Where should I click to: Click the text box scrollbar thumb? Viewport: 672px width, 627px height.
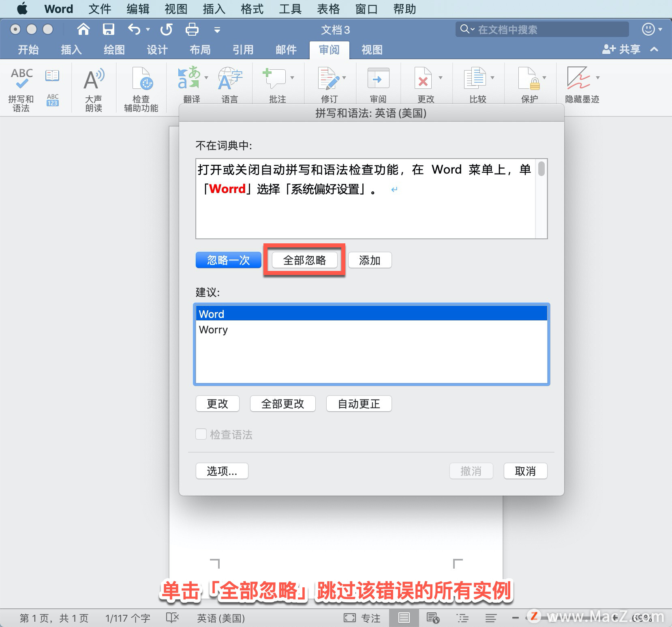click(541, 168)
